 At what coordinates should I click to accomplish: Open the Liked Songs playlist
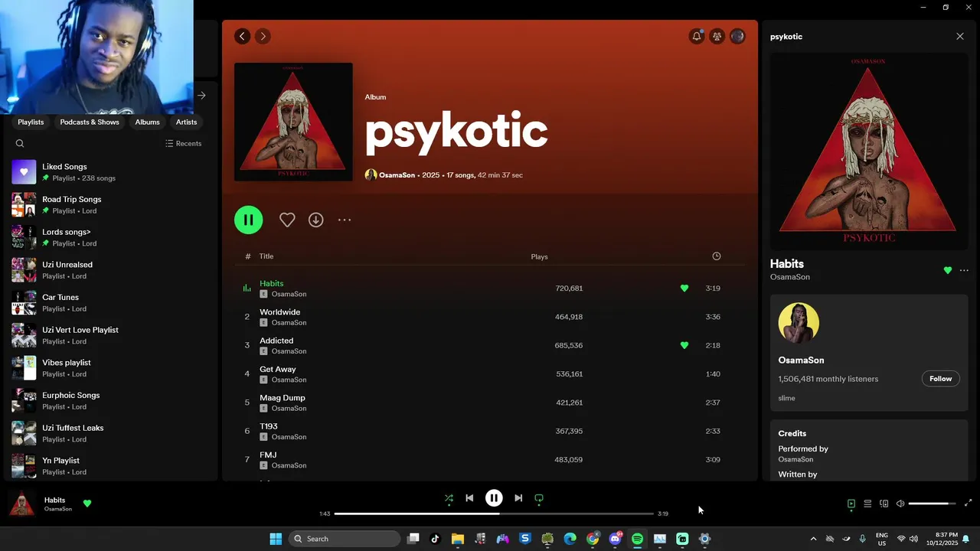coord(109,172)
